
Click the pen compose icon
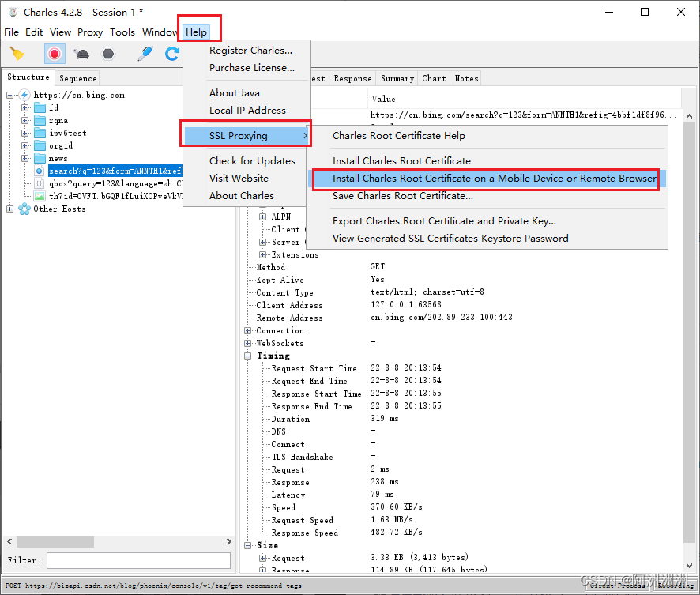click(x=145, y=54)
